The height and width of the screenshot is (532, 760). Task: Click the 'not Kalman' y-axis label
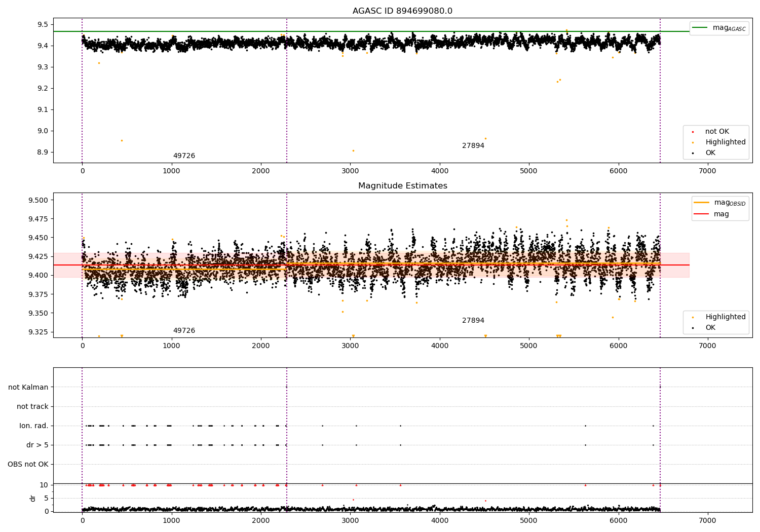click(28, 387)
